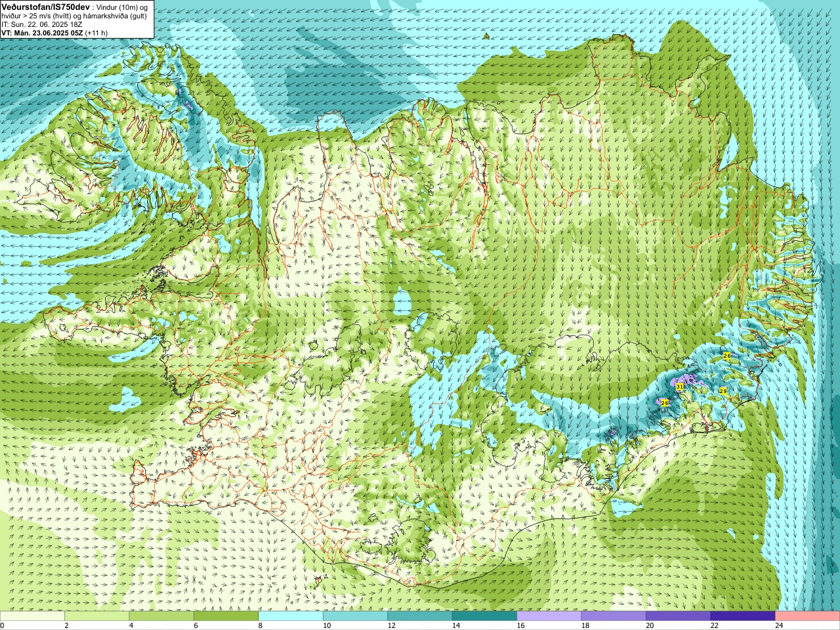
Task: Click the legend tick label 12
Action: click(390, 625)
